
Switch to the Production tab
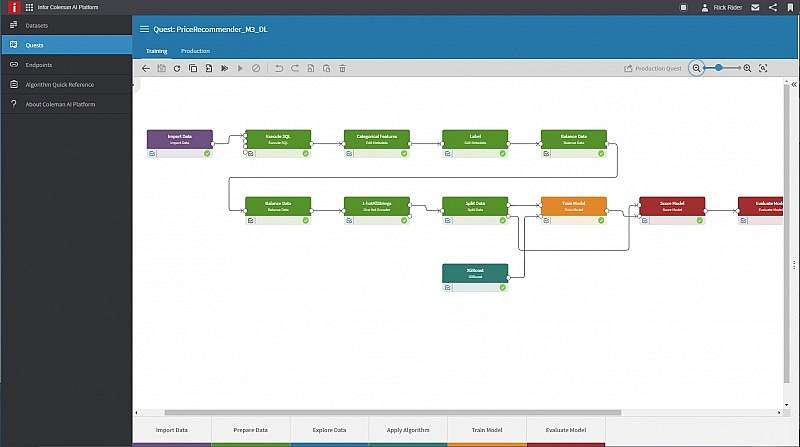tap(195, 51)
